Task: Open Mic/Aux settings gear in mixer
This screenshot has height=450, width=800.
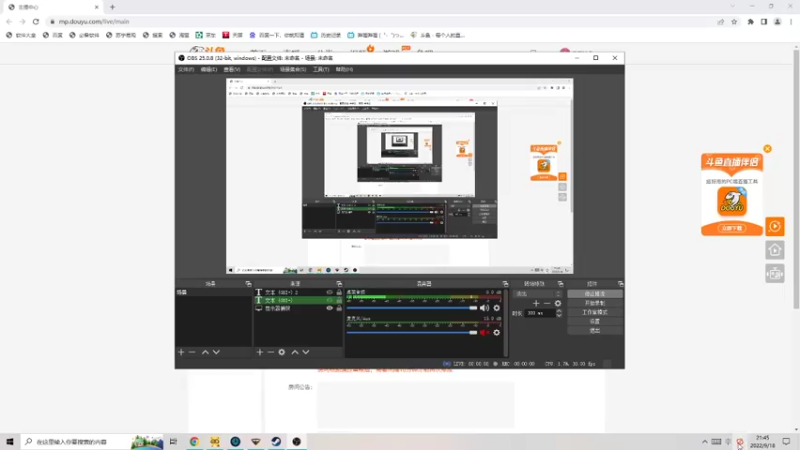Action: (x=496, y=333)
